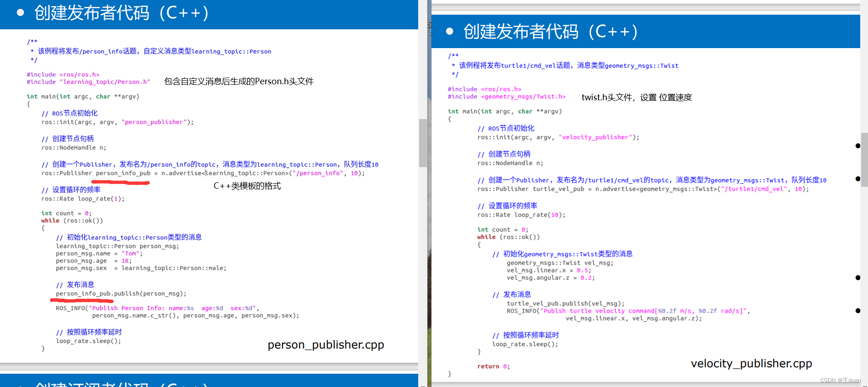
Task: Select ros::init line with "velocity_publisher"
Action: [558, 137]
